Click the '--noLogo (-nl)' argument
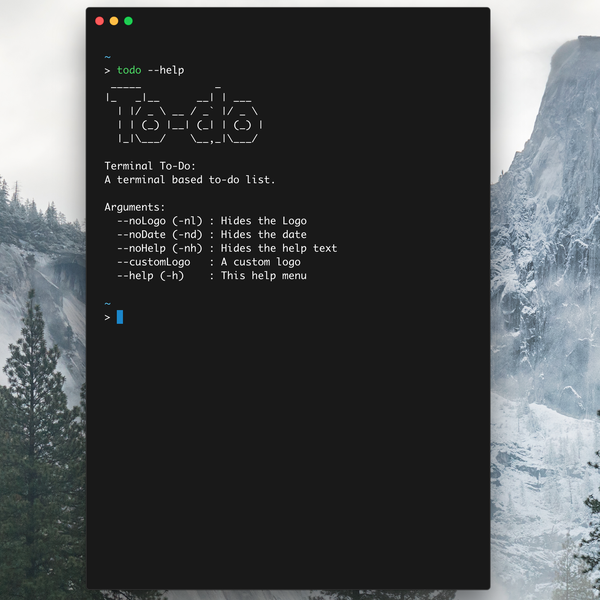Screen dimensions: 600x600 tap(160, 221)
